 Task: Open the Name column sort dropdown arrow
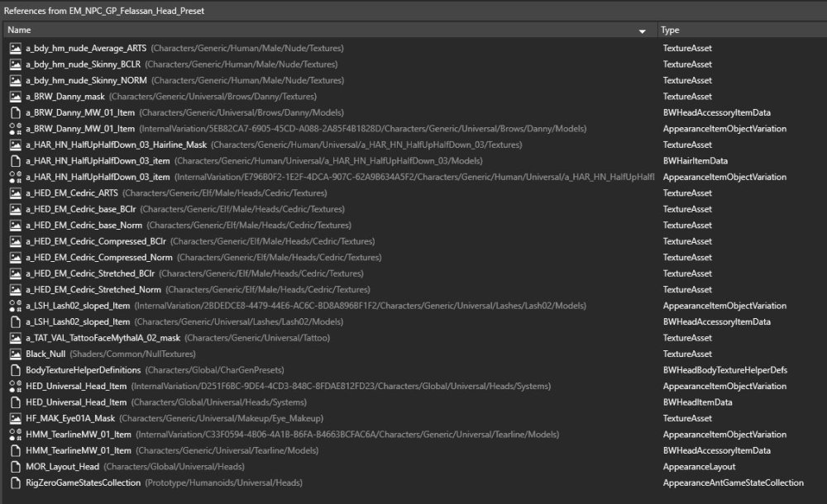pyautogui.click(x=643, y=31)
